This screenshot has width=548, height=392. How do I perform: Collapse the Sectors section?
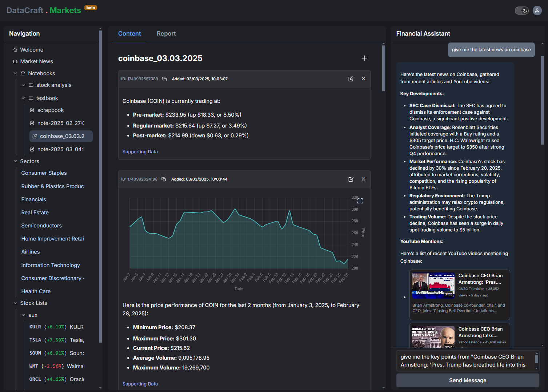(15, 161)
